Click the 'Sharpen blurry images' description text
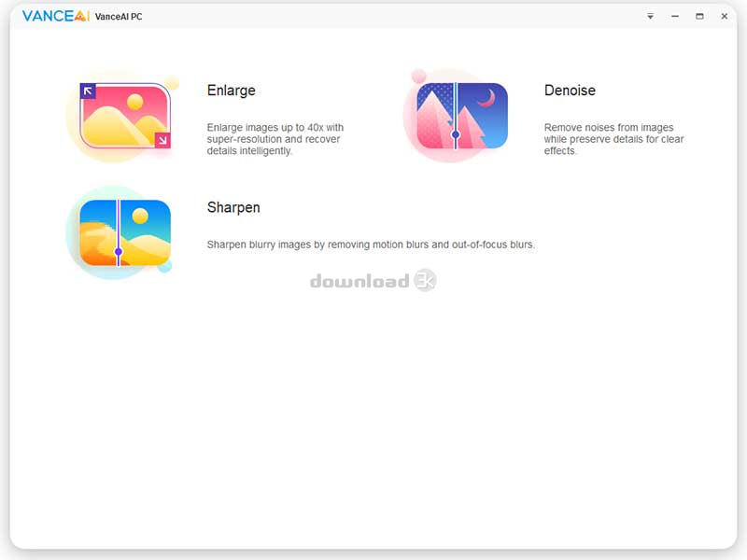 click(371, 245)
